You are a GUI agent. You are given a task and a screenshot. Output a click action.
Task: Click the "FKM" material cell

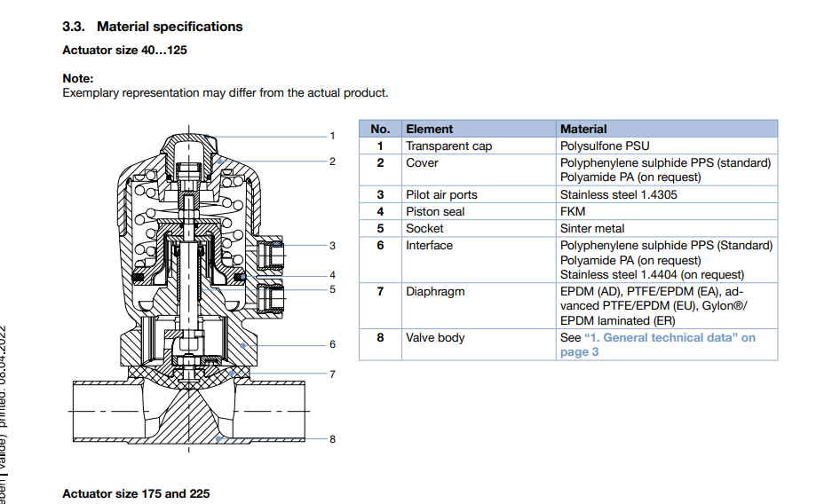tap(573, 211)
